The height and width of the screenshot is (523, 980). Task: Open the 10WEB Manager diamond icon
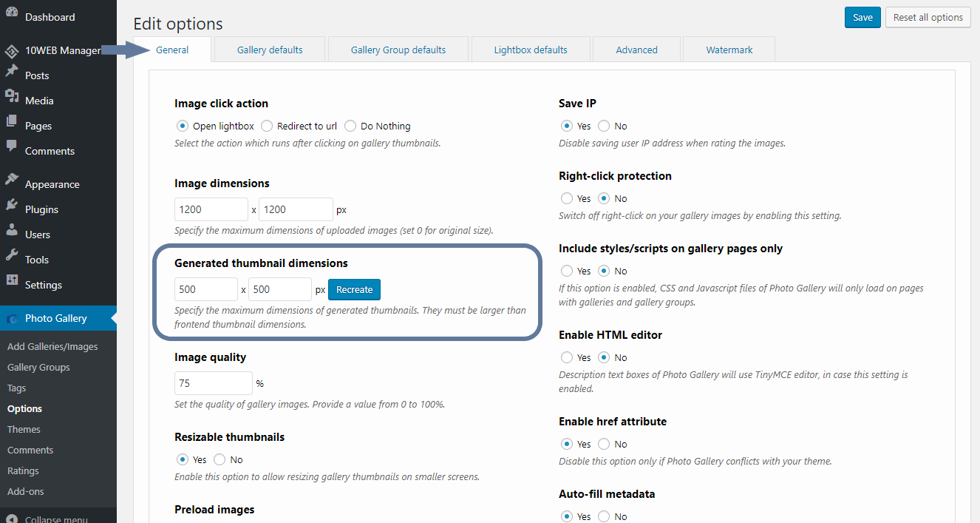(x=12, y=51)
